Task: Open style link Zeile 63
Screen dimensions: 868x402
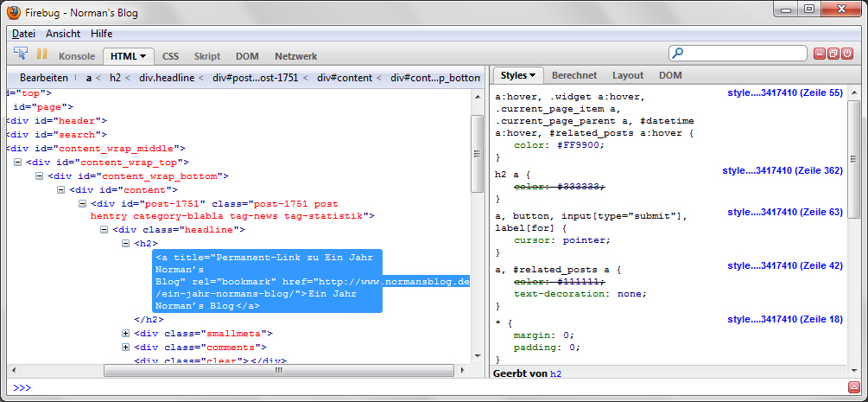Action: click(785, 212)
